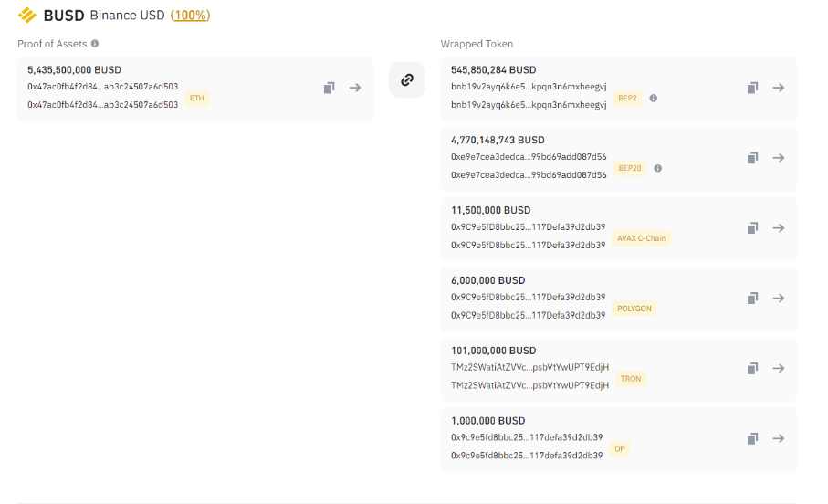Copy the ETH proof of assets address
Screen dimensions: 828x504
tap(330, 88)
